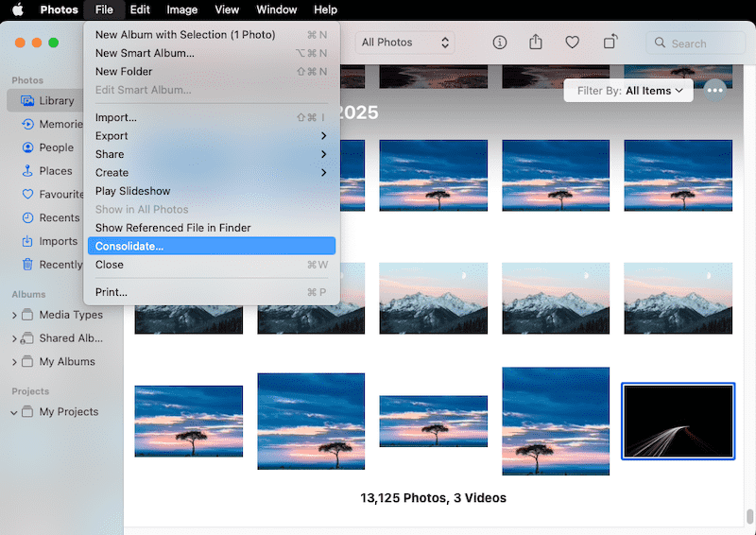This screenshot has height=535, width=756.
Task: Select the light trails night photo thumbnail
Action: 678,422
